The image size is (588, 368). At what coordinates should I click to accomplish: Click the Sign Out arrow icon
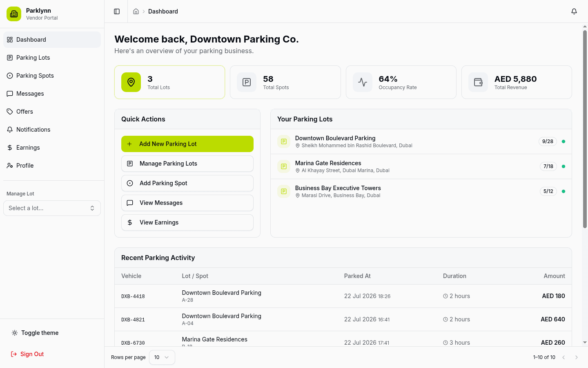tap(14, 354)
